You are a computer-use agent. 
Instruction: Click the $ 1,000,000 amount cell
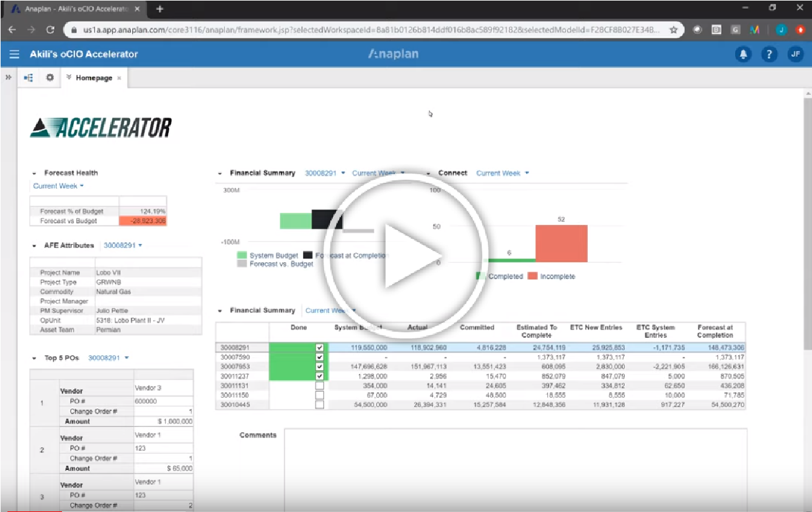tap(164, 422)
